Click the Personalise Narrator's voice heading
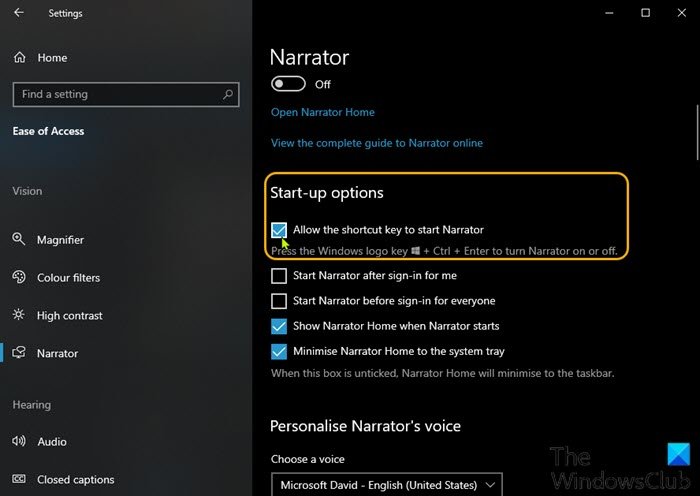 [x=365, y=426]
